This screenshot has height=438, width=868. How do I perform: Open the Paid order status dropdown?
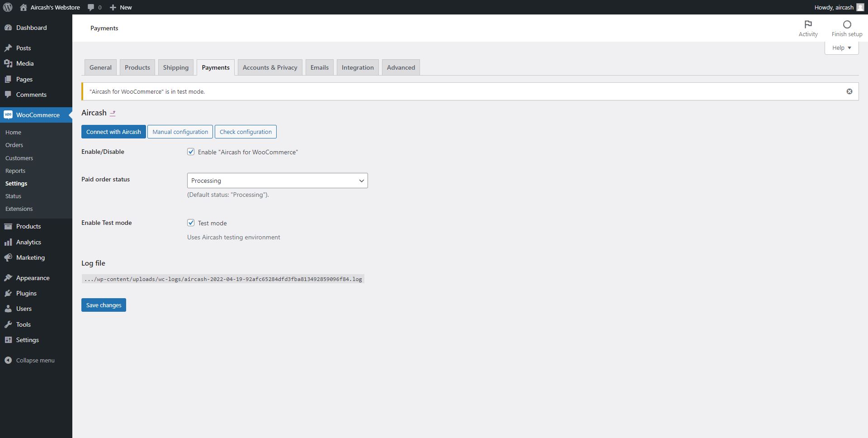tap(277, 181)
